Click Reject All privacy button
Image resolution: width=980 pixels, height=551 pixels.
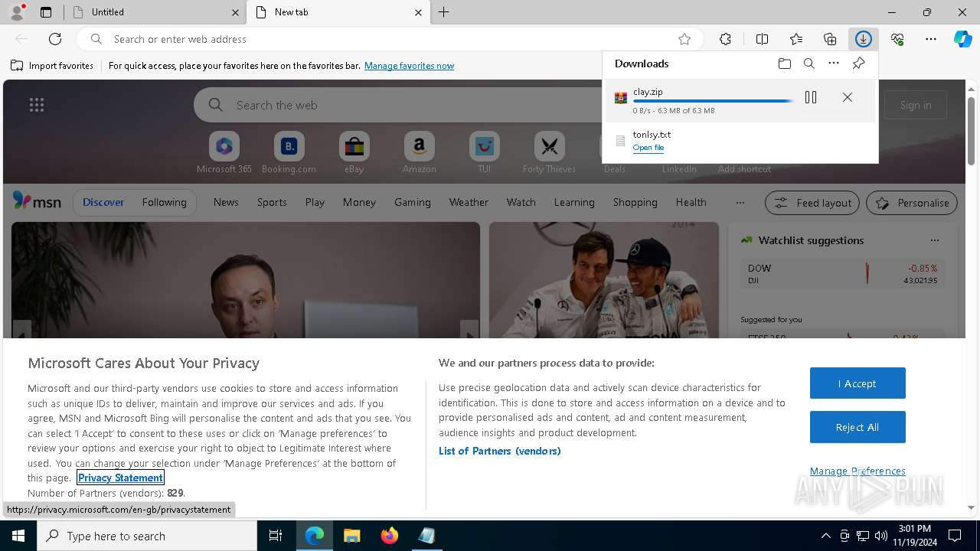point(857,428)
